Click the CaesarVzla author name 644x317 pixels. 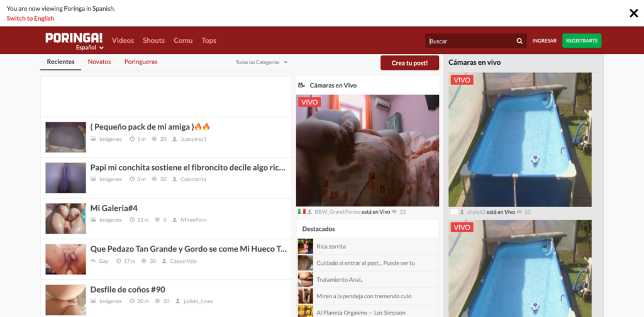coord(183,261)
